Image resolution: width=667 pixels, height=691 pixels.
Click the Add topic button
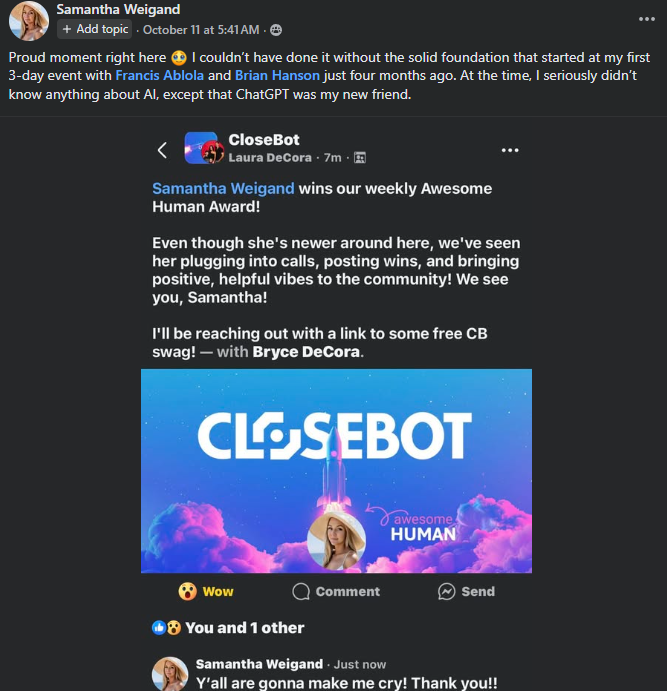[x=95, y=29]
